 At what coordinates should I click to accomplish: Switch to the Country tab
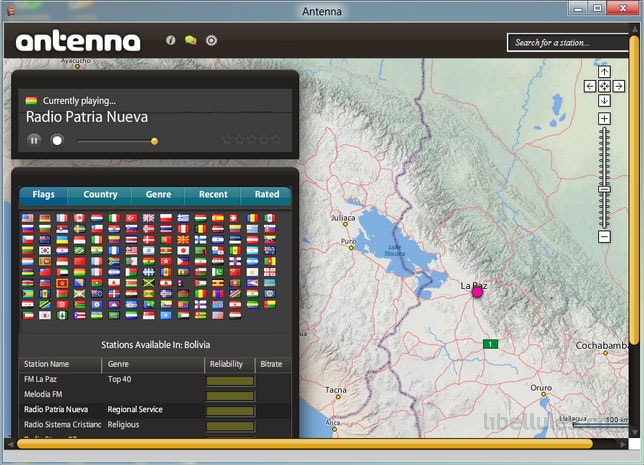pos(100,195)
